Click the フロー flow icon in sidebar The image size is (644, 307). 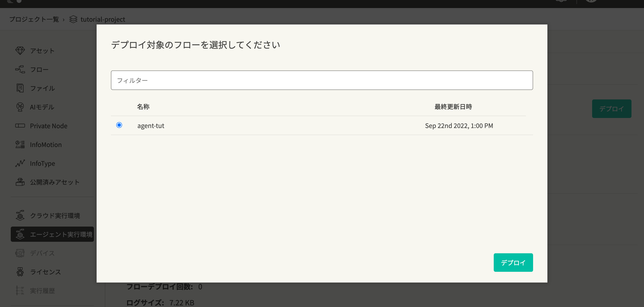[x=20, y=69]
